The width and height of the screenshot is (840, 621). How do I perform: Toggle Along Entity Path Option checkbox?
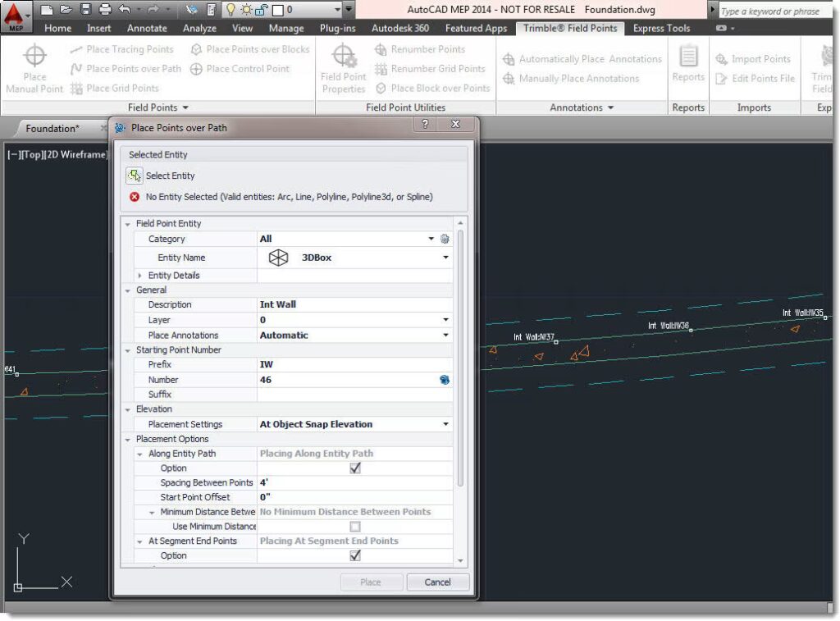click(355, 468)
